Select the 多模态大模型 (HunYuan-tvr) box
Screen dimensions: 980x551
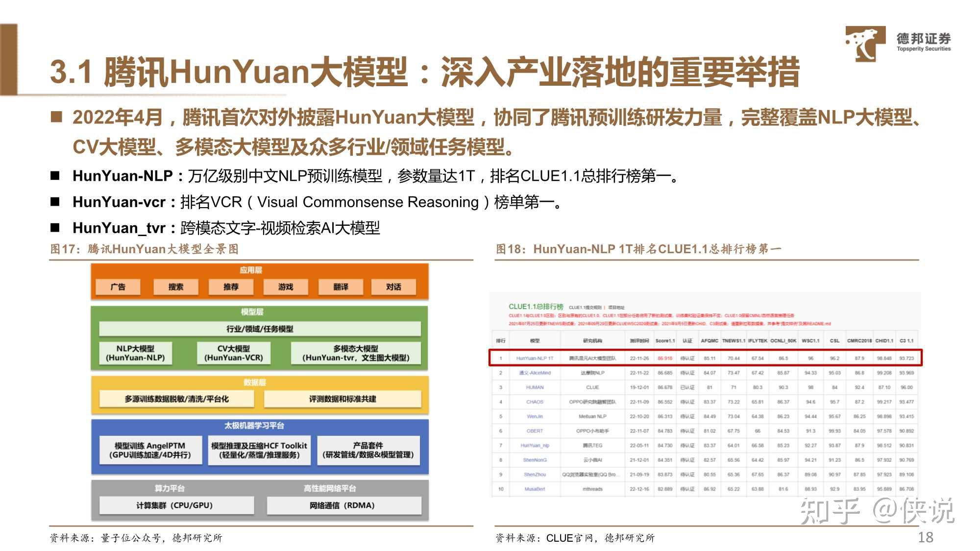(x=356, y=353)
